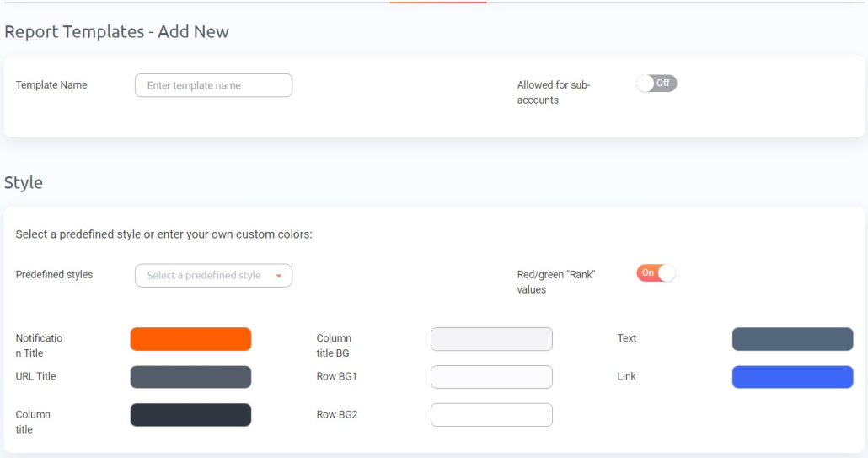The width and height of the screenshot is (868, 458).
Task: Change the dark Column title color swatch
Action: point(190,415)
